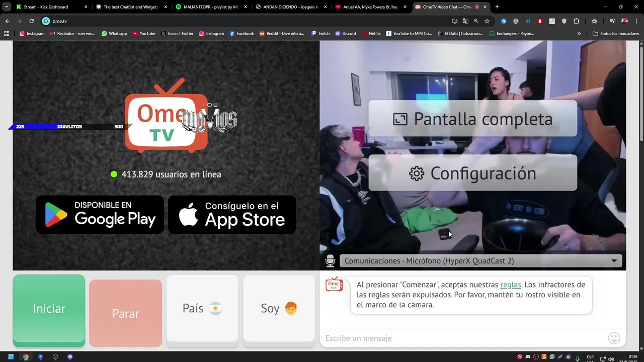Open the Facebook bookmark
The height and width of the screenshot is (362, 644).
point(242,34)
